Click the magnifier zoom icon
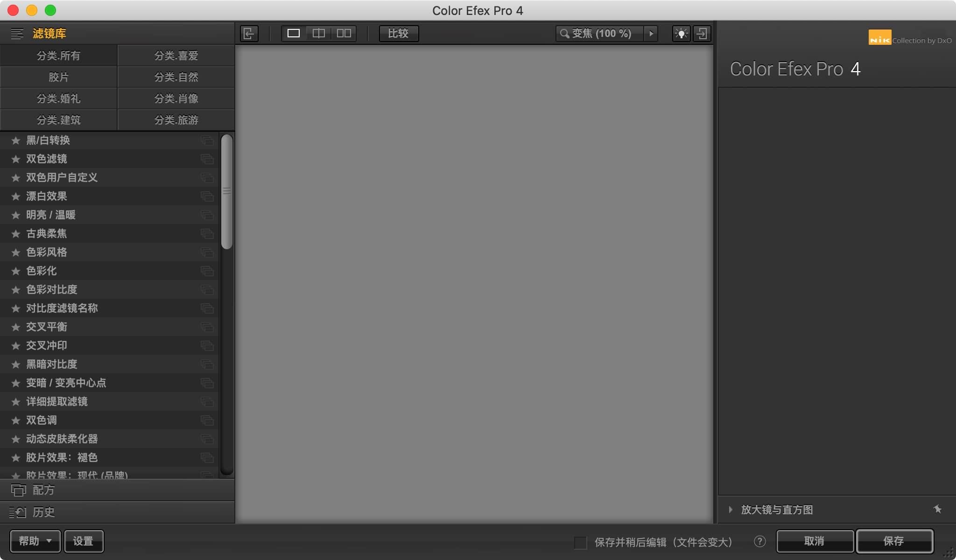The image size is (956, 560). [x=564, y=34]
